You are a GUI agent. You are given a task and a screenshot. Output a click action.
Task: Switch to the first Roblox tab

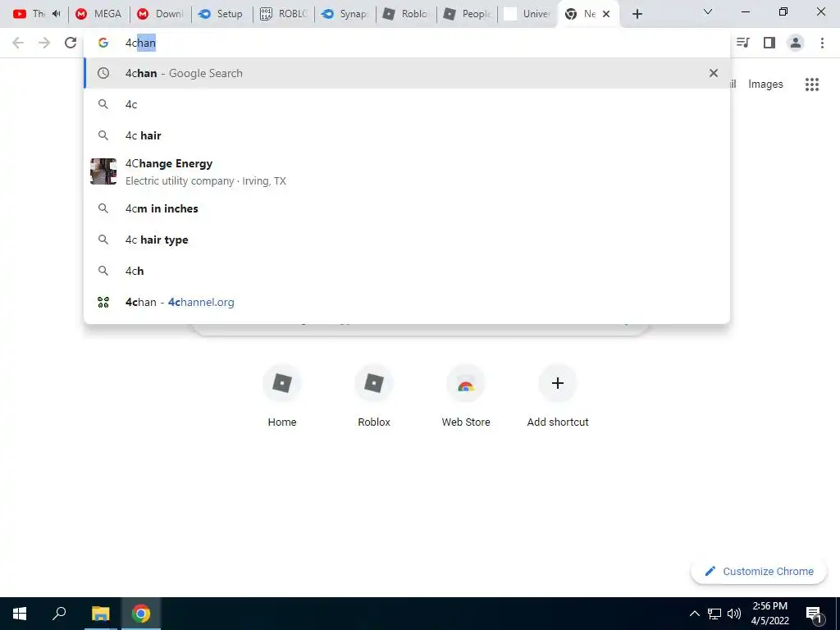pos(406,14)
